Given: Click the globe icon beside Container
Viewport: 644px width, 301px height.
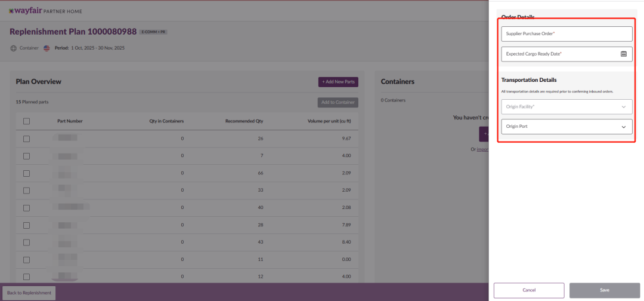Looking at the screenshot, I should click(x=13, y=48).
